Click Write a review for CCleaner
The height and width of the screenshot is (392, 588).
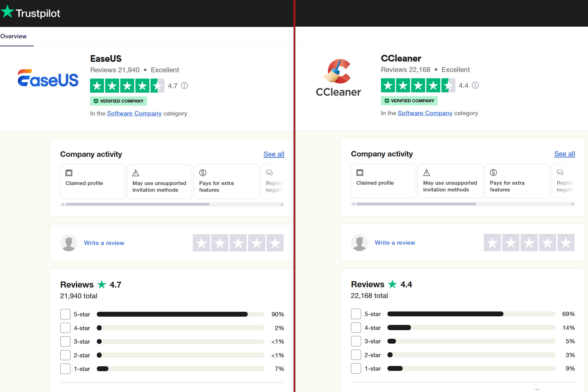point(395,242)
